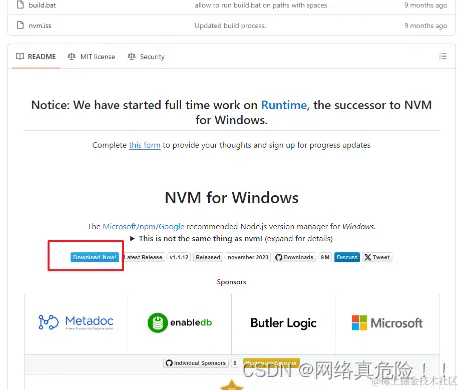Click the scales icon on Security tab
The width and height of the screenshot is (461, 390).
[131, 56]
